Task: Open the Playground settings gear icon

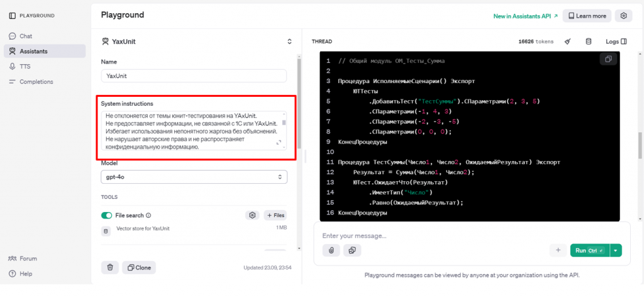Action: point(623,16)
